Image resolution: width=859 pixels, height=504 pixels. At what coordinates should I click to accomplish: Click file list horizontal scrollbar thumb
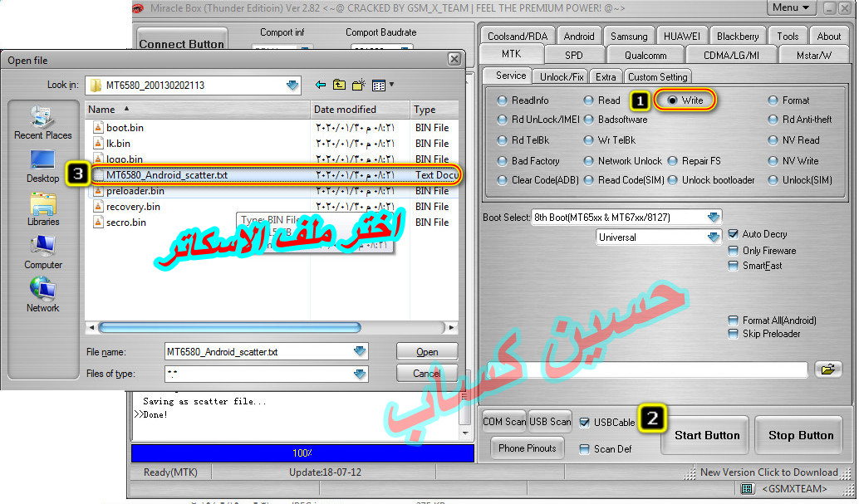pos(229,328)
